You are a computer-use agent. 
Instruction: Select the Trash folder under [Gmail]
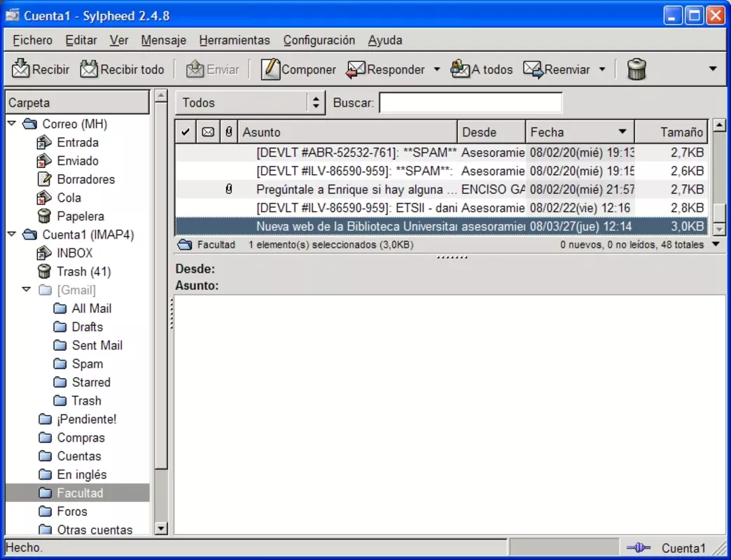(x=78, y=400)
